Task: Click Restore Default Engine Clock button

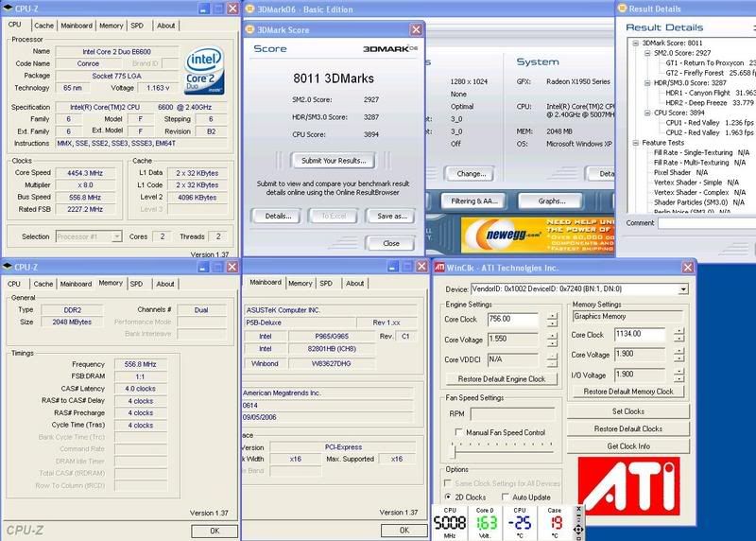Action: click(502, 379)
